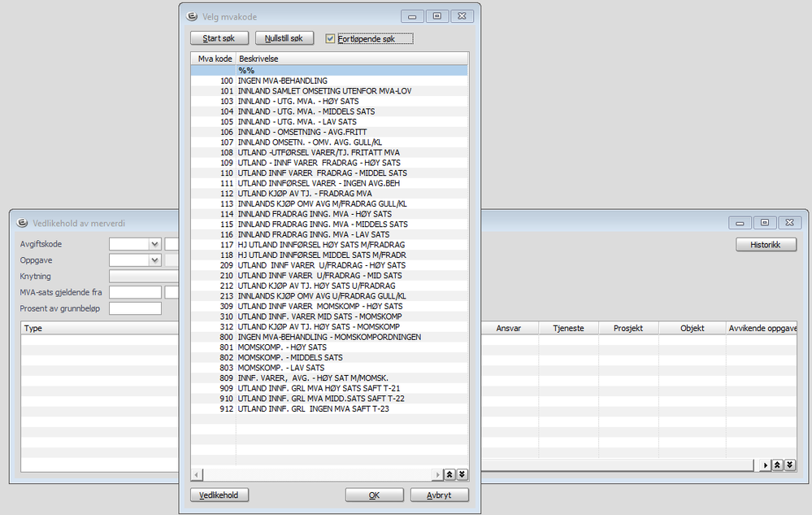Select row 909 UTLAND INNF. GRL MVA HØY SATS SAFT T-21
812x515 pixels.
coord(329,388)
